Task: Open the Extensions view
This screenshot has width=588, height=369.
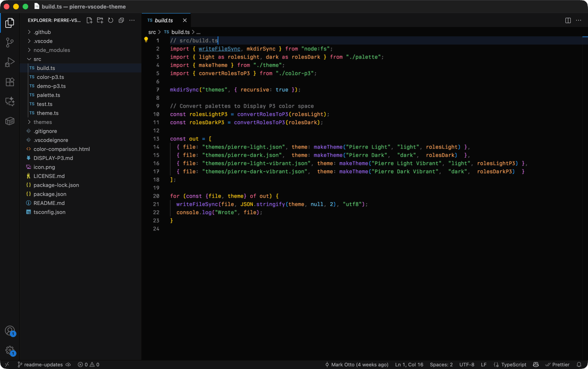Action: (10, 82)
